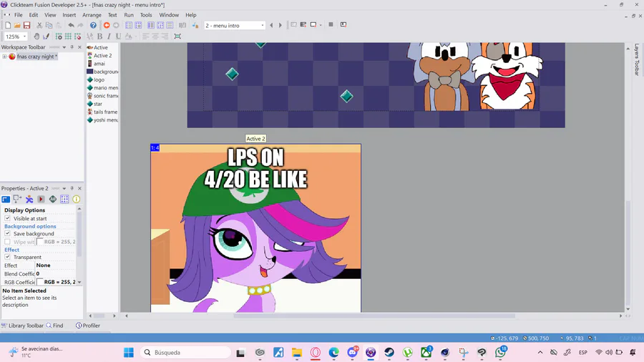Click the Stop square icon
The image size is (644, 362).
click(x=331, y=24)
